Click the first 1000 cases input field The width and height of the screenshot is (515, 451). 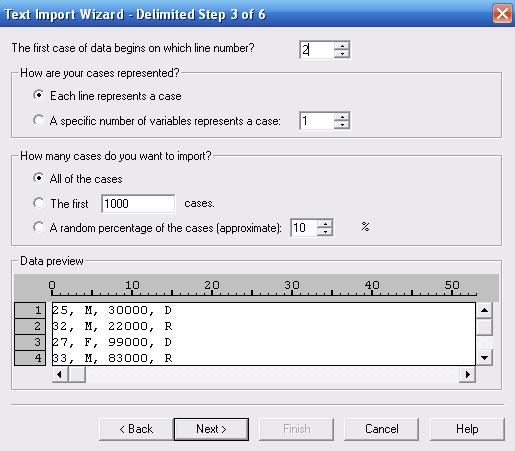pyautogui.click(x=138, y=203)
